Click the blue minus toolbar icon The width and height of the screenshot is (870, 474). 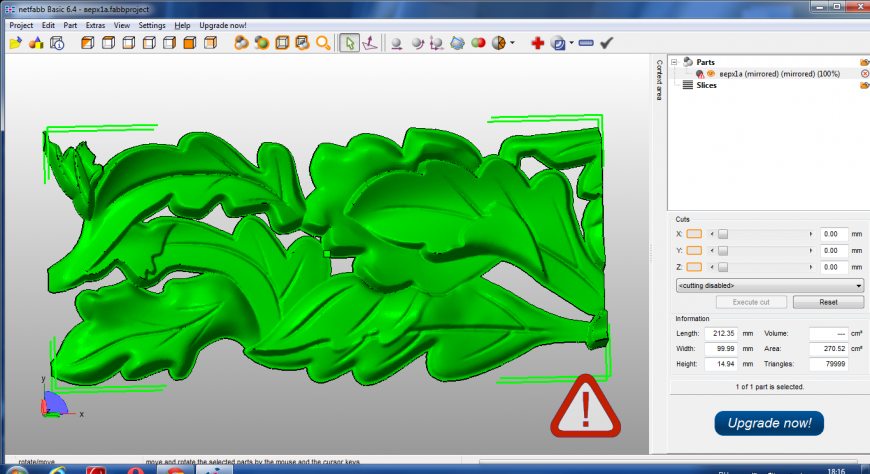[x=586, y=43]
